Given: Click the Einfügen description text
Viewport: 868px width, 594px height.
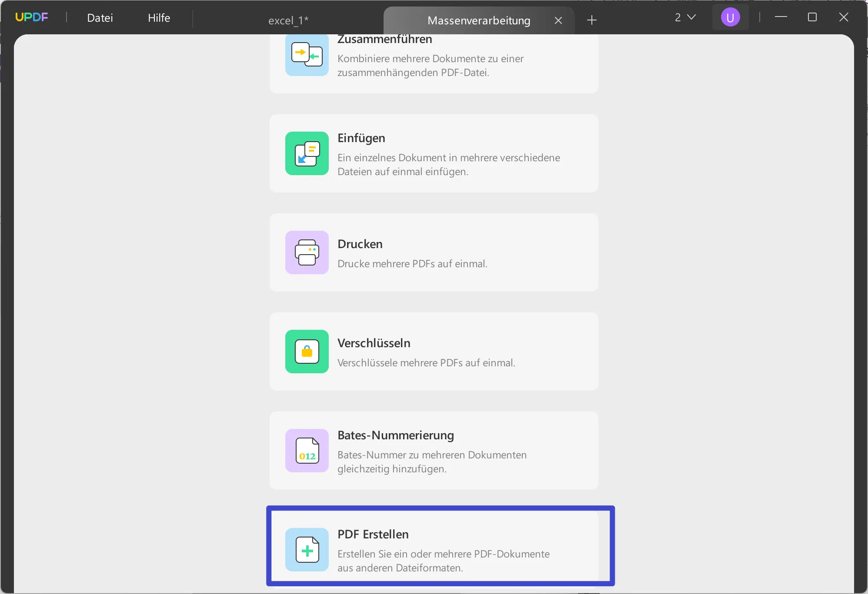Looking at the screenshot, I should pyautogui.click(x=448, y=165).
